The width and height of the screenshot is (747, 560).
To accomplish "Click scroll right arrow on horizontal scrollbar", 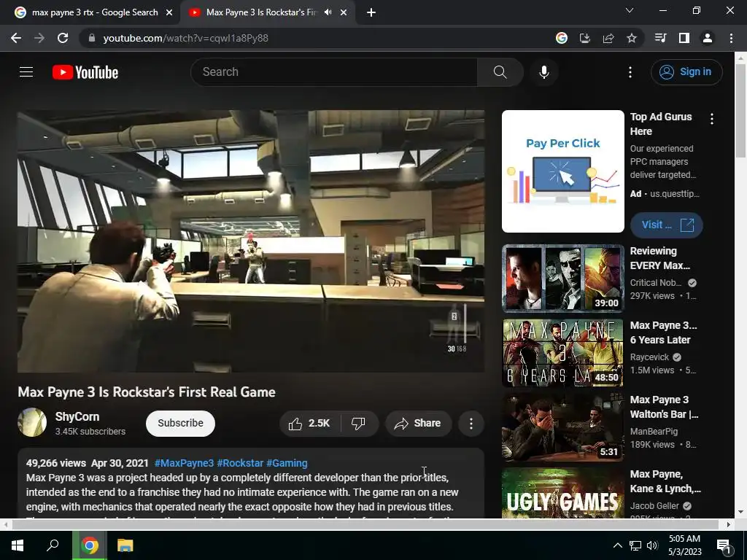I will pyautogui.click(x=729, y=524).
